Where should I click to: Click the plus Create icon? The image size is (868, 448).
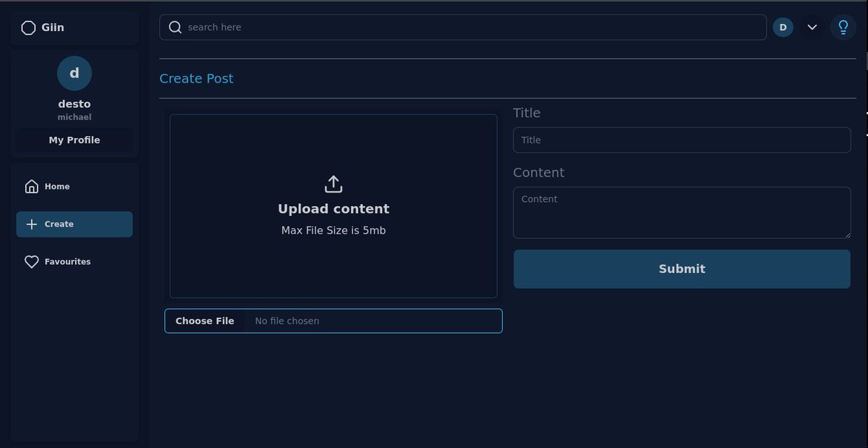click(31, 224)
